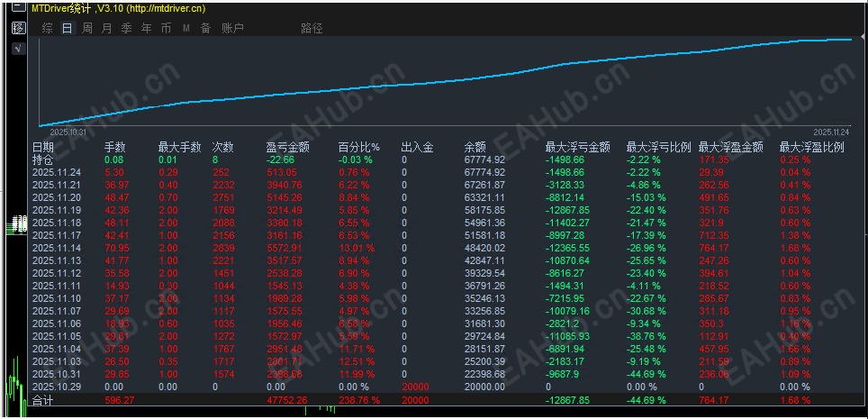
Task: Click the 13.01 % percentage cell
Action: 357,249
